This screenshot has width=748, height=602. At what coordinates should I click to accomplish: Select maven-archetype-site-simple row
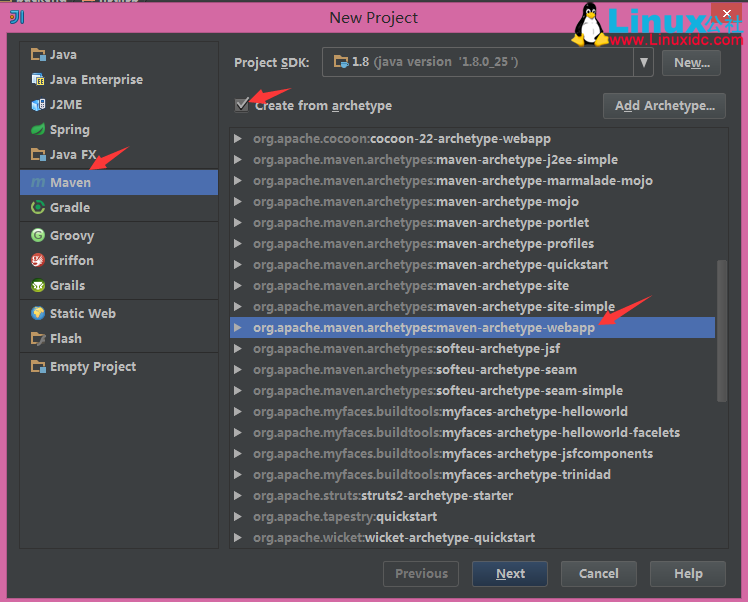[x=472, y=307]
